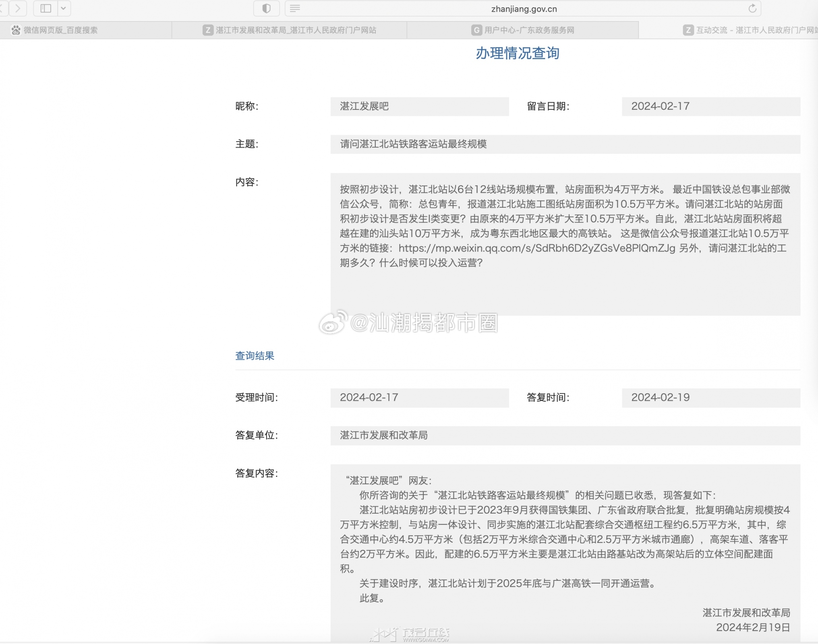Click the 答复单位 field 湛江市发展和改革局

coord(565,436)
